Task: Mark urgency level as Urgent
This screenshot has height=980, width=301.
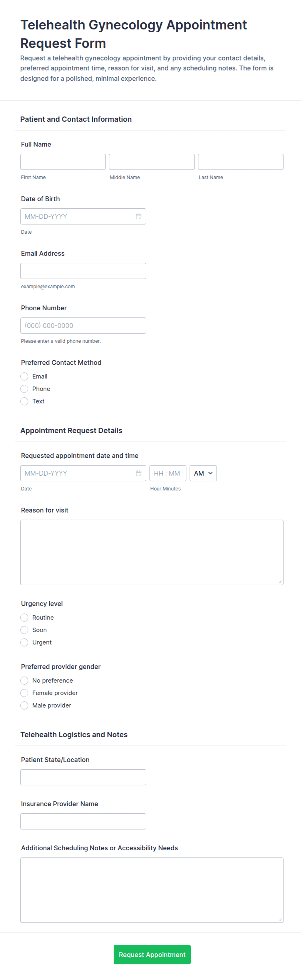Action: [24, 643]
